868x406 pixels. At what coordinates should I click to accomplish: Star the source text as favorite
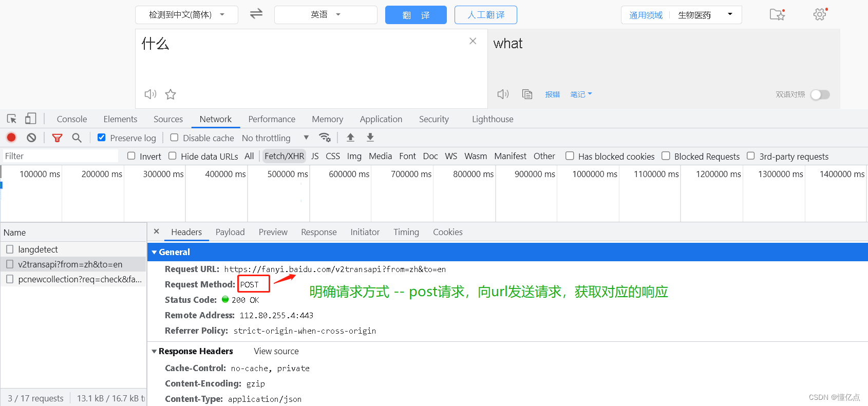[171, 94]
